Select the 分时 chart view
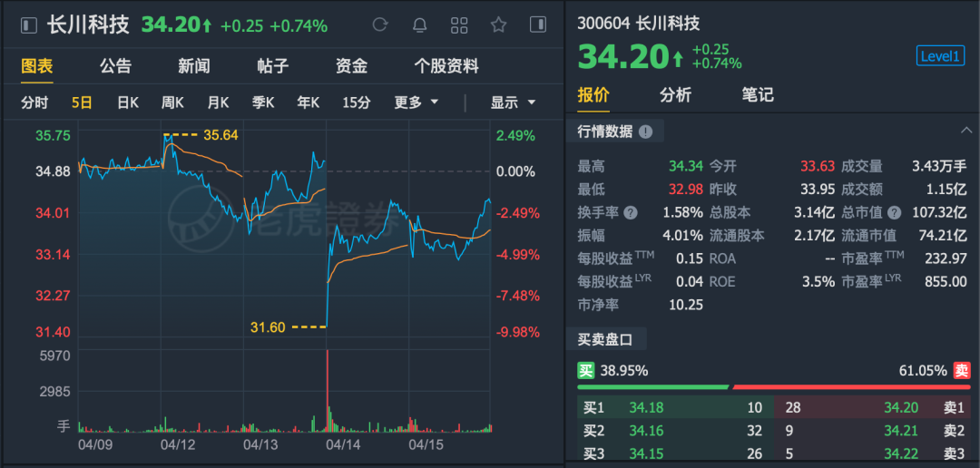Viewport: 980px width, 468px height. point(34,102)
